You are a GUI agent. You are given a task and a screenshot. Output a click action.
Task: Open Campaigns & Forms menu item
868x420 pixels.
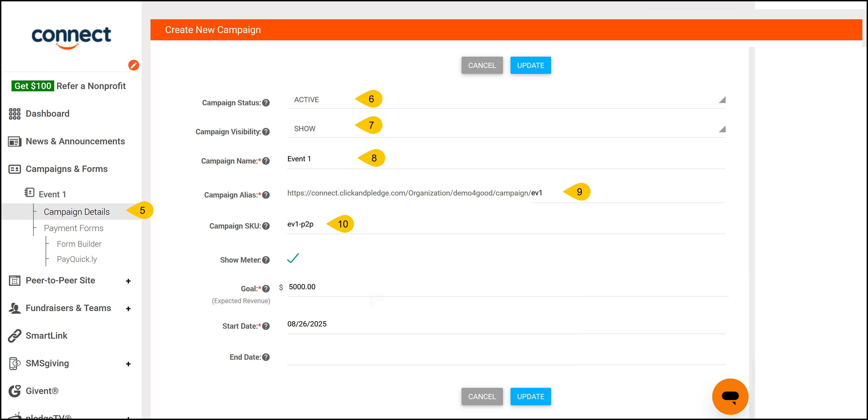point(67,169)
